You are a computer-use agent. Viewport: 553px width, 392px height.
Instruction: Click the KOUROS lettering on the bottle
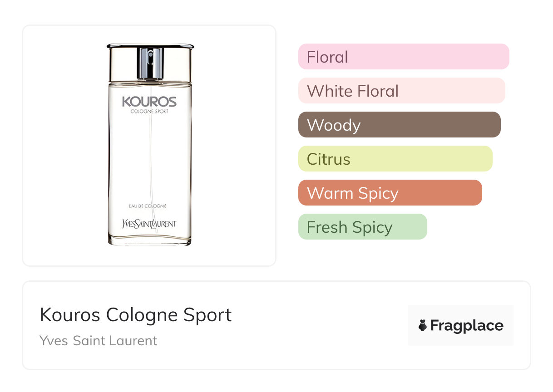tap(149, 102)
